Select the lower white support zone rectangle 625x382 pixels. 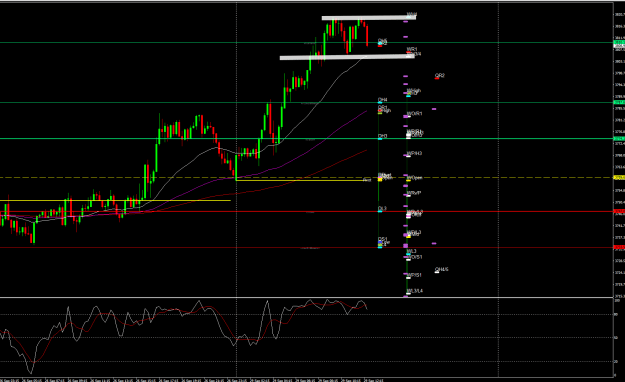pos(347,57)
